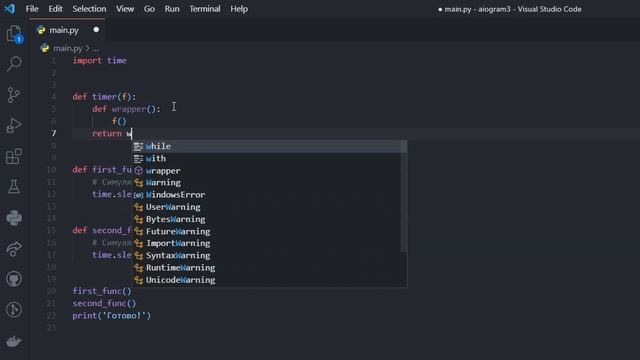Select the 'with' autocomplete suggestion
The height and width of the screenshot is (360, 640).
(x=267, y=158)
